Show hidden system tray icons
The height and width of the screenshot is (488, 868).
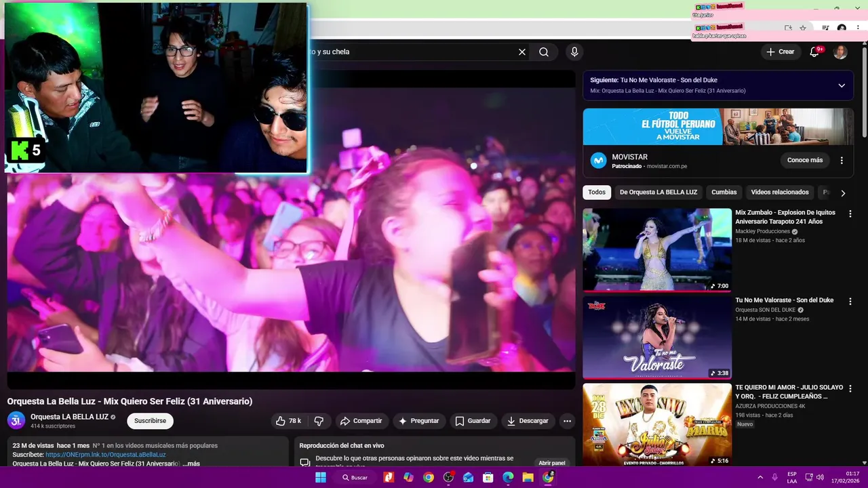tap(759, 477)
